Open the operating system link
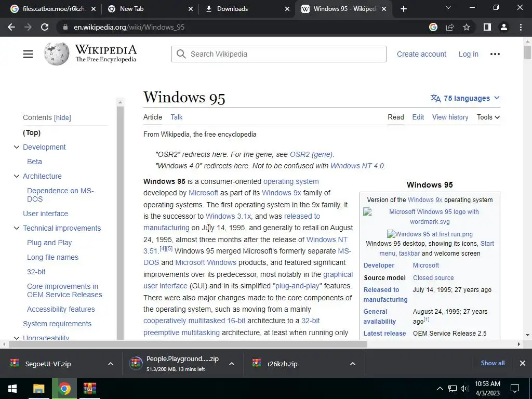Screen dimensions: 532x399 click(291, 181)
